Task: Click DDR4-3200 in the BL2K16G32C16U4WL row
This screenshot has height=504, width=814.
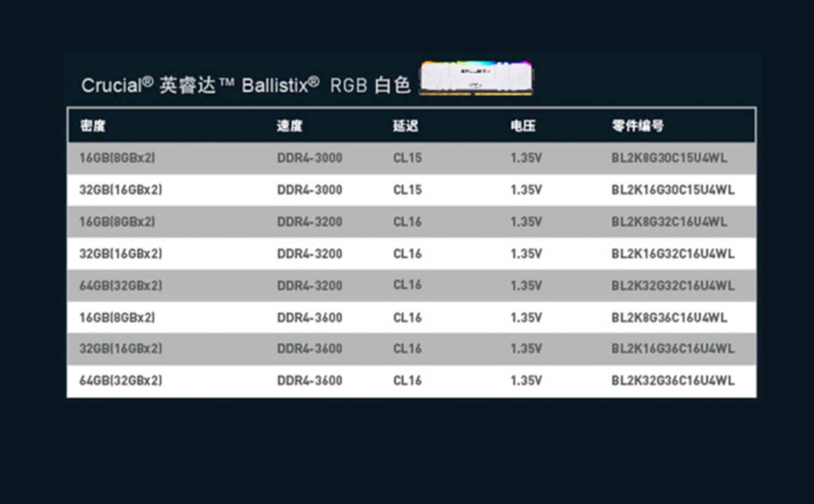Action: [309, 254]
